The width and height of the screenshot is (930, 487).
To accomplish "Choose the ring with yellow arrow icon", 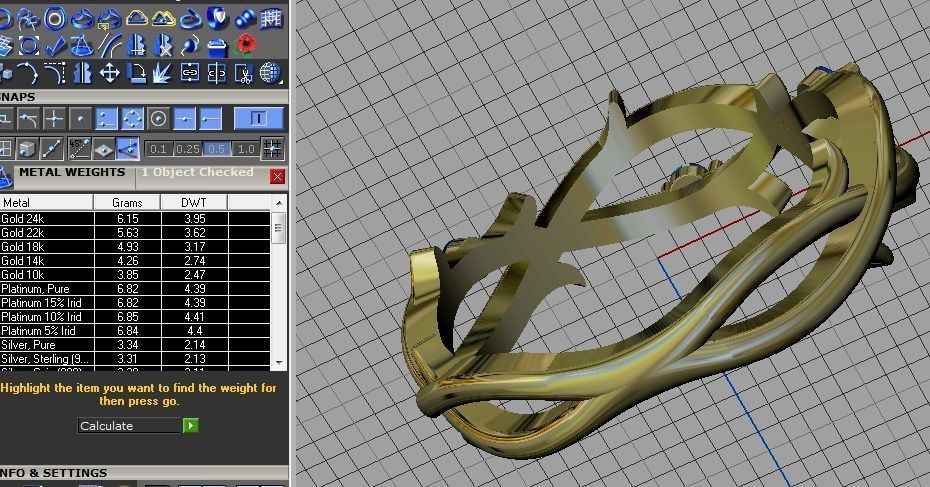I will click(110, 19).
